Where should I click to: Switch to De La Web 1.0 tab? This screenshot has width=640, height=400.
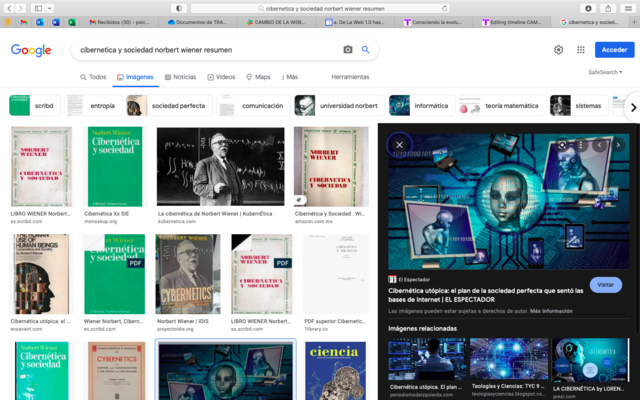pos(355,22)
